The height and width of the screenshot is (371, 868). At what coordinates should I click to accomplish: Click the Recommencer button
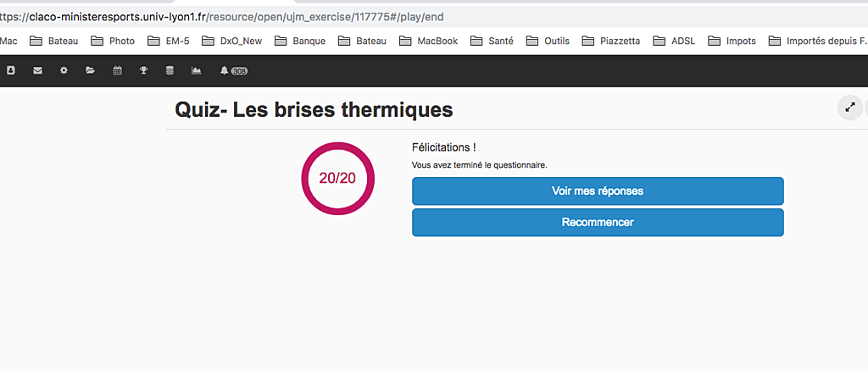[x=598, y=222]
